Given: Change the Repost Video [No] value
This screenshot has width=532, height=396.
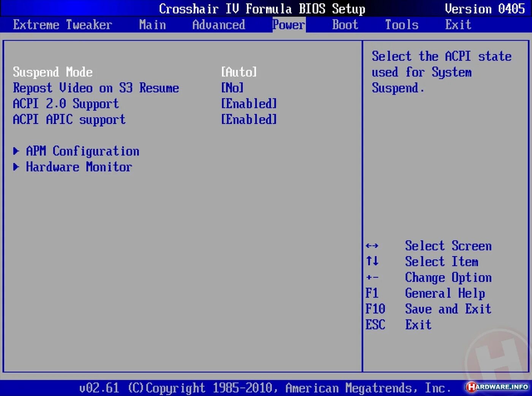Looking at the screenshot, I should tap(232, 88).
